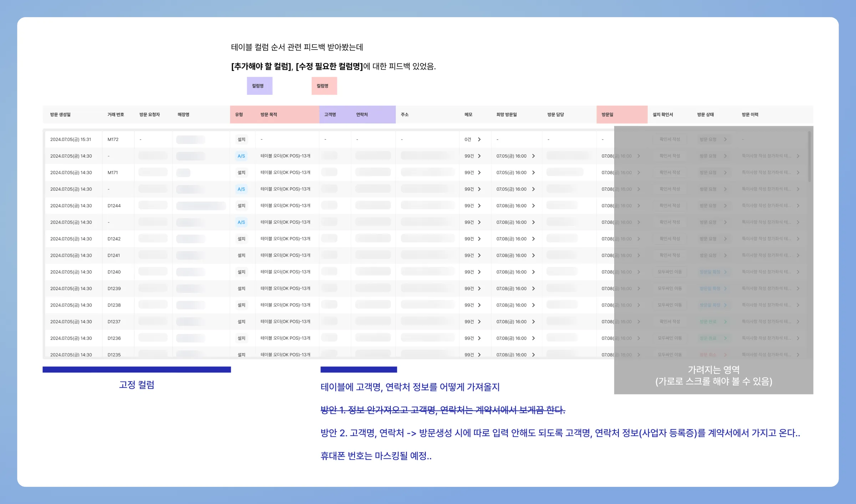This screenshot has width=856, height=504.
Task: Click the 거래 번호 column header
Action: [116, 114]
